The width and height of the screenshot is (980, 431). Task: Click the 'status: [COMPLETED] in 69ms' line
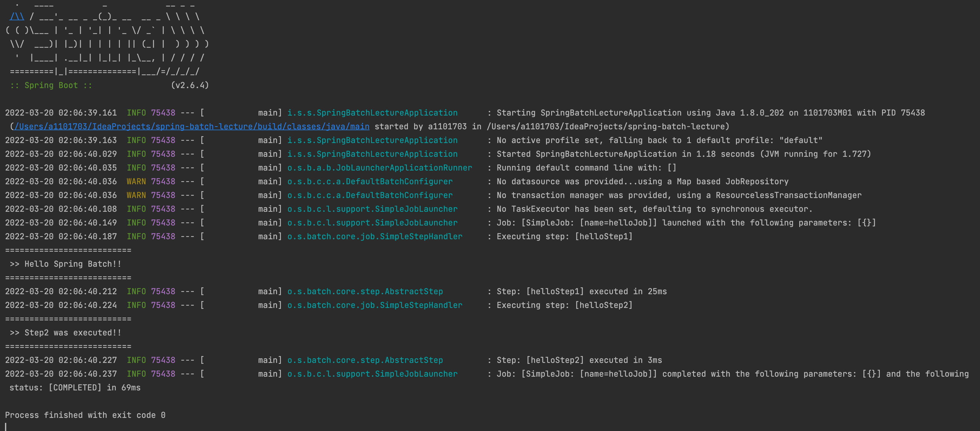[75, 388]
